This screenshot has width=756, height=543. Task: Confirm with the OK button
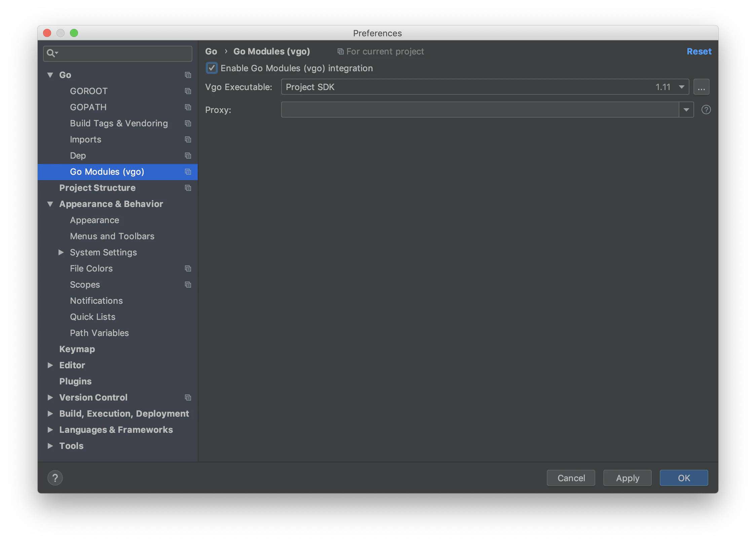[684, 478]
